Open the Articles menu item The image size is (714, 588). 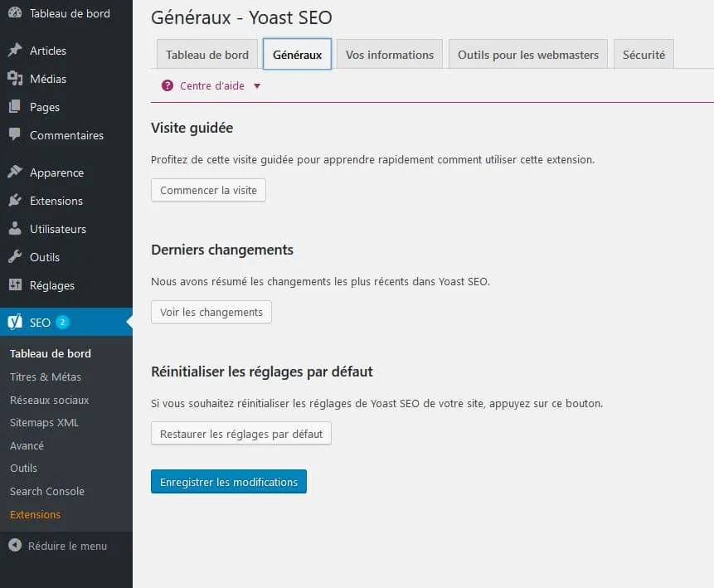[x=66, y=51]
